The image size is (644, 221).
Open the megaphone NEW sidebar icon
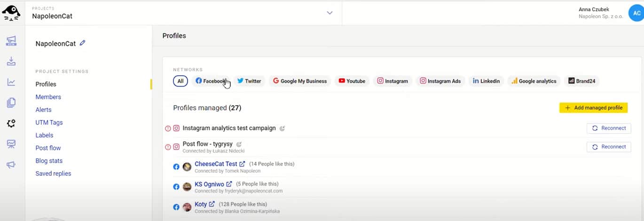click(11, 41)
